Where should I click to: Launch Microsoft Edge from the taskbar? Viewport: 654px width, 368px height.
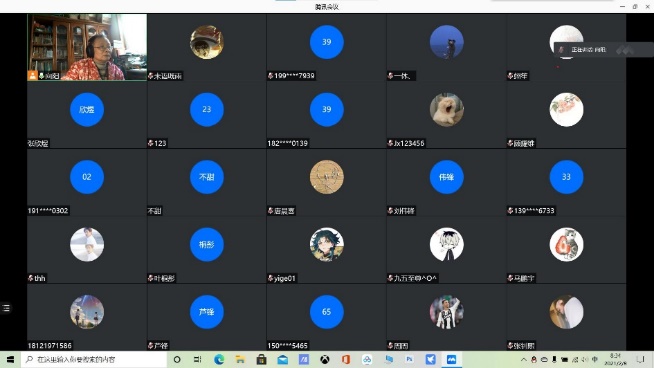(219, 359)
